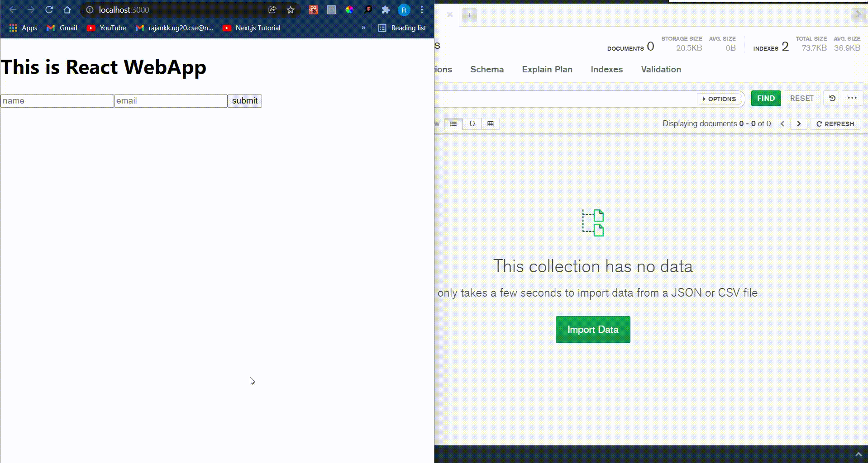Switch to JSON view of documents

coord(472,123)
